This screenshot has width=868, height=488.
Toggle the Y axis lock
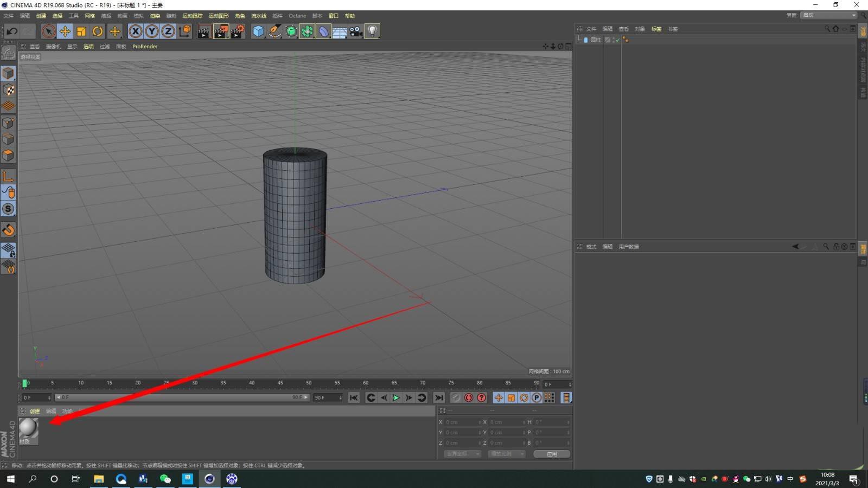(151, 31)
